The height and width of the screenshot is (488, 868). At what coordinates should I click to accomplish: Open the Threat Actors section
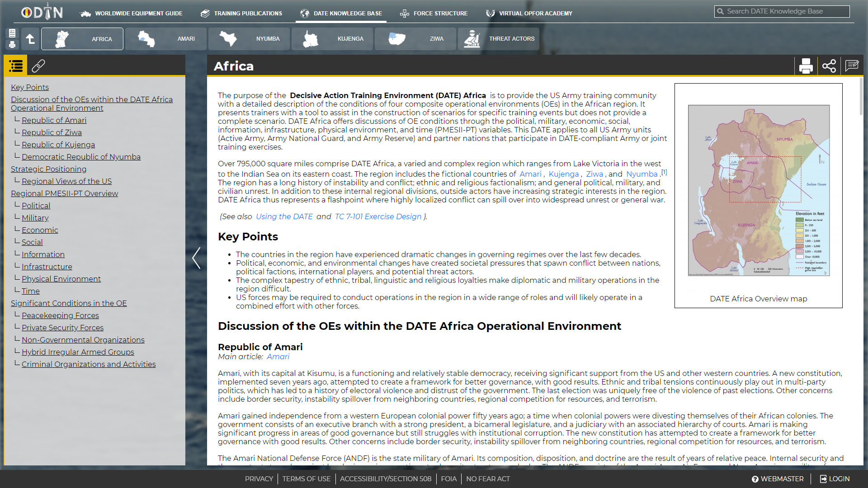point(498,39)
